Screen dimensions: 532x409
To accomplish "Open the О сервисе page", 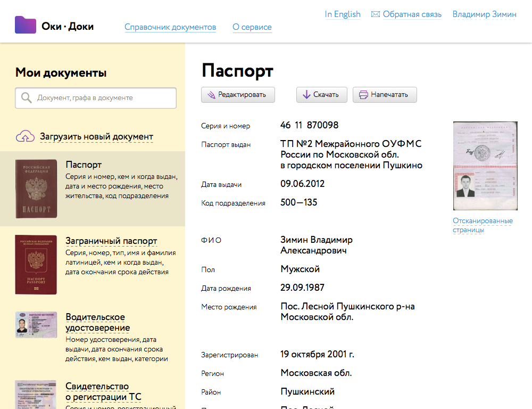I will tap(252, 27).
